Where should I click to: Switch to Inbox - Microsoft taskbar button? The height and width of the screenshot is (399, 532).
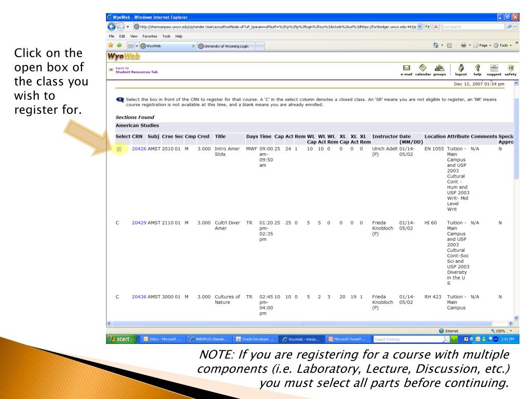click(x=162, y=339)
